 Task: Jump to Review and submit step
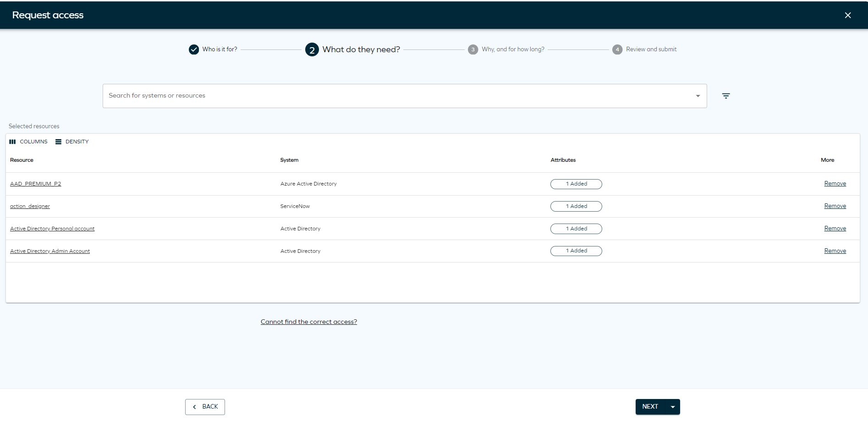click(x=644, y=49)
